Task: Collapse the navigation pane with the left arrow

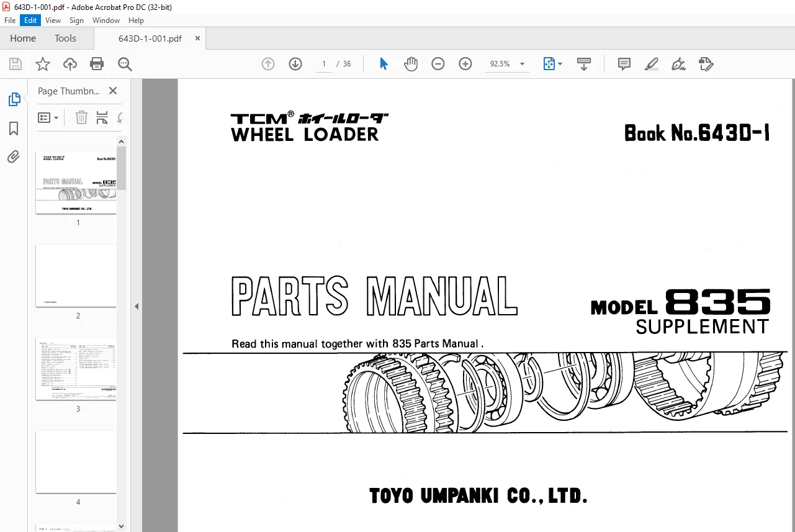Action: (x=137, y=306)
